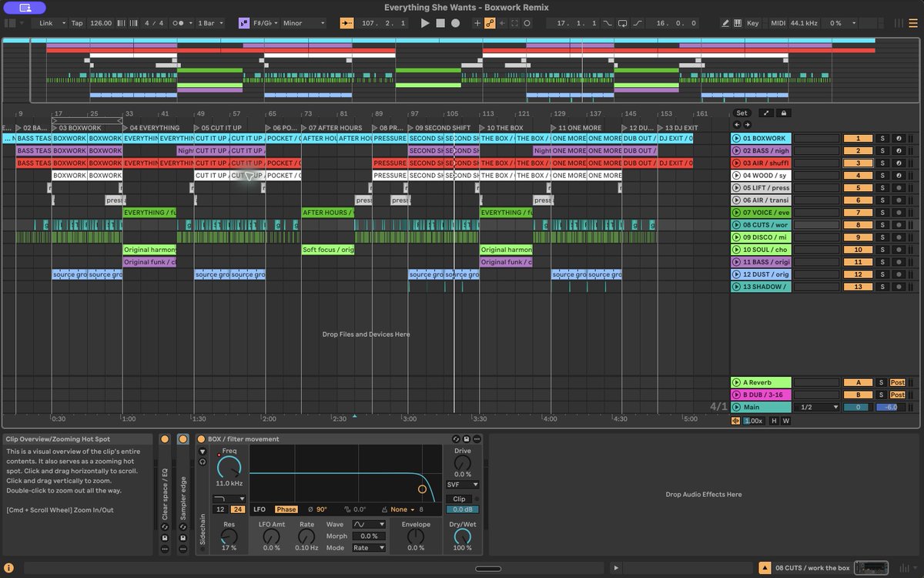The width and height of the screenshot is (924, 578).
Task: Click the Clip button in the filter device
Action: [457, 499]
